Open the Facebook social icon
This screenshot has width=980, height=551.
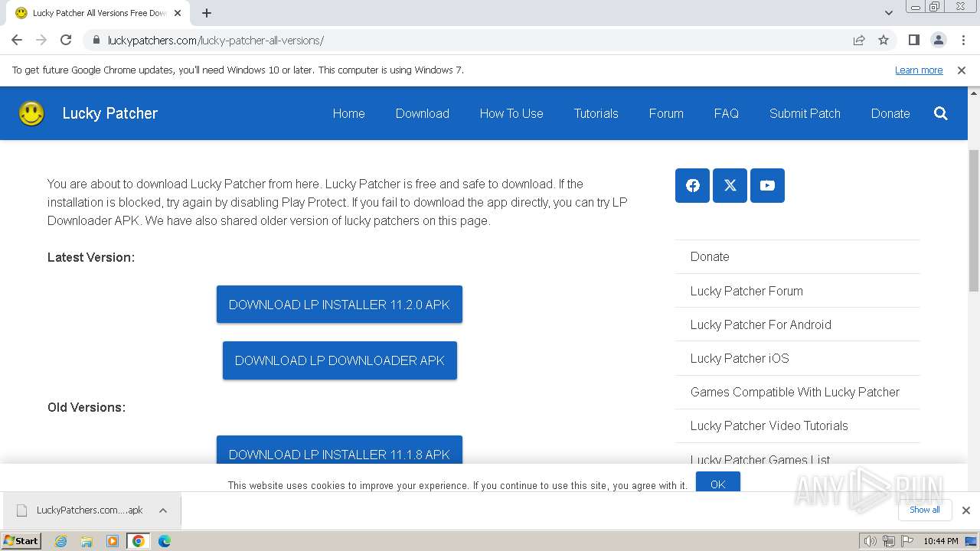click(693, 185)
